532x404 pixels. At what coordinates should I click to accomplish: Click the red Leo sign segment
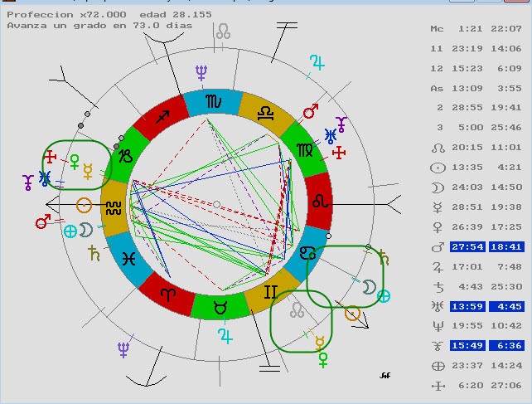[318, 200]
